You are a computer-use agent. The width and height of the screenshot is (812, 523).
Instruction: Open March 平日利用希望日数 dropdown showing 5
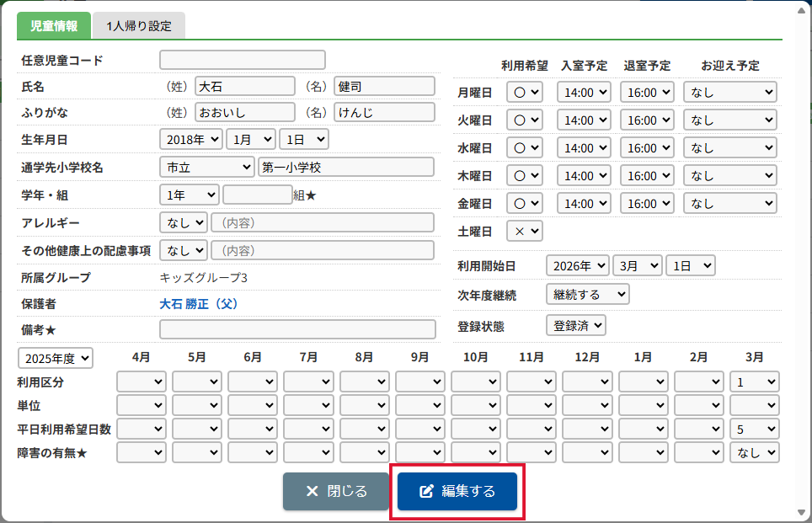(x=755, y=429)
